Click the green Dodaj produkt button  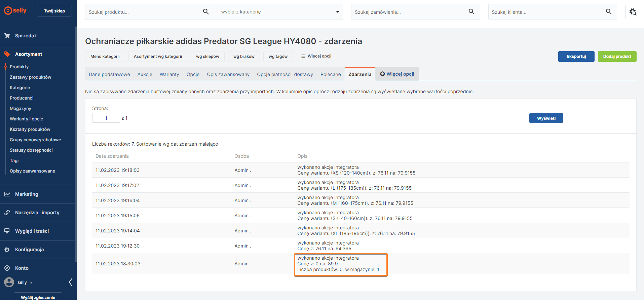point(617,57)
